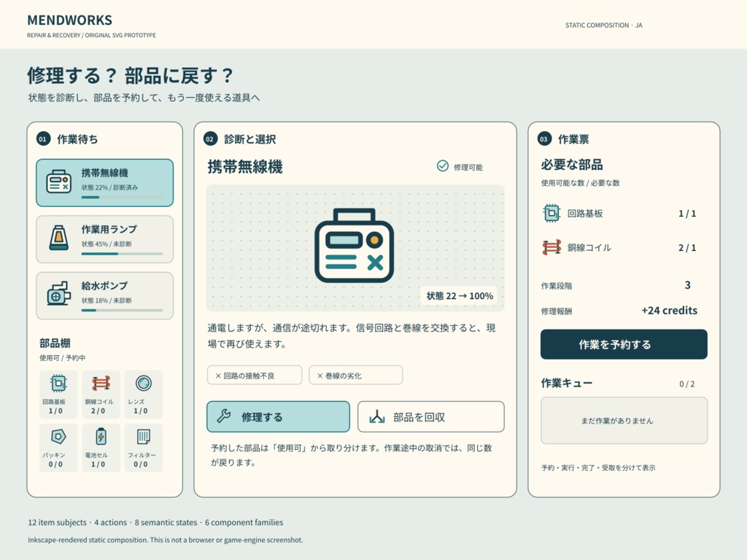Choose the 部品を回収 action
747x560 pixels.
(430, 416)
